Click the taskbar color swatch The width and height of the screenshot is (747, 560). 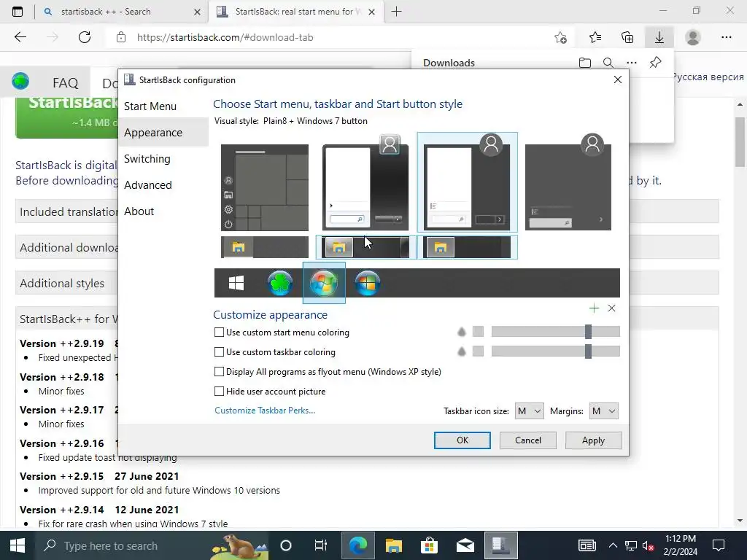click(478, 351)
